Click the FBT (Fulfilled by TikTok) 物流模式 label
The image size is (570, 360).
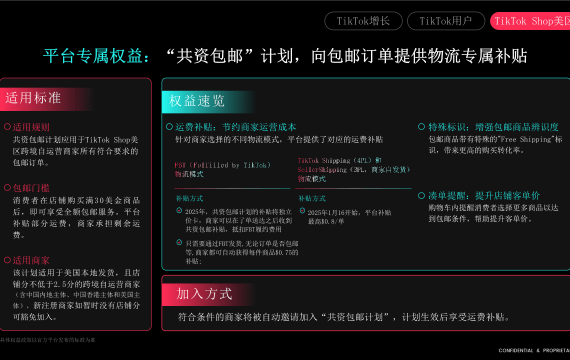pos(222,169)
